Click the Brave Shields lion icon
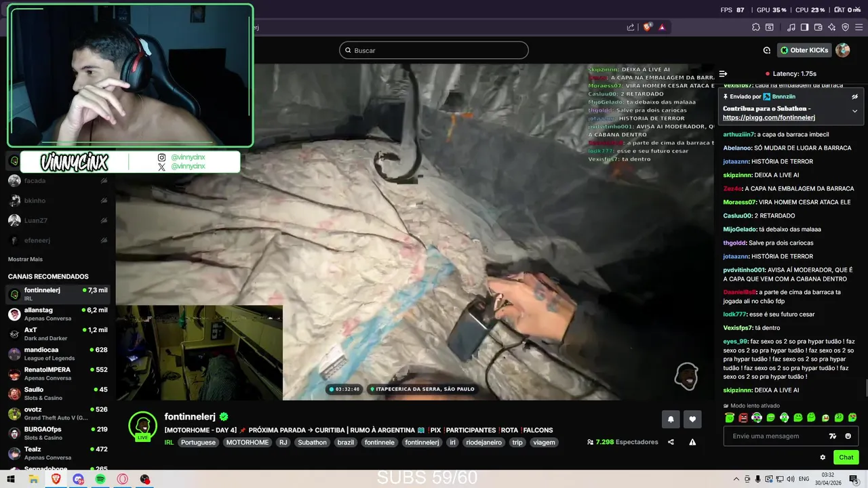868x488 pixels. point(648,27)
